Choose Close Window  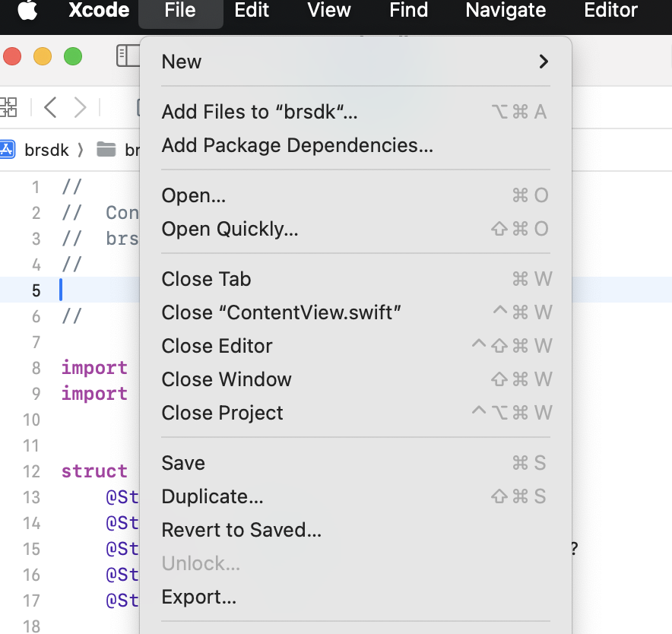pyautogui.click(x=356, y=379)
